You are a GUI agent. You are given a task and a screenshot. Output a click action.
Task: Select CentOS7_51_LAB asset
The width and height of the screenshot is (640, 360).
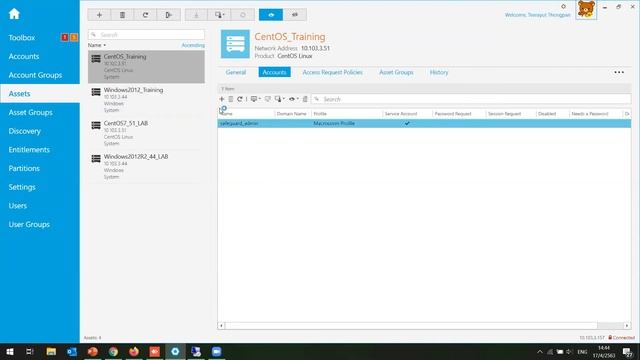[146, 133]
